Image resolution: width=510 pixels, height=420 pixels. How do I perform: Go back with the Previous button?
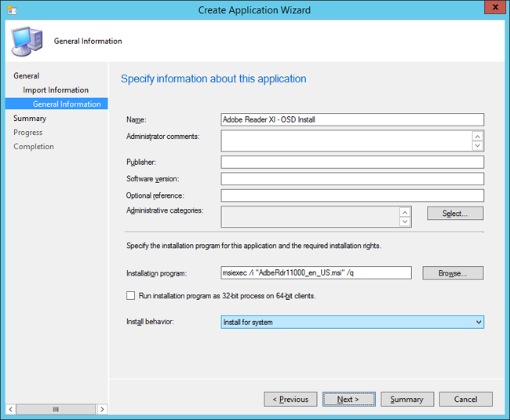(x=290, y=399)
